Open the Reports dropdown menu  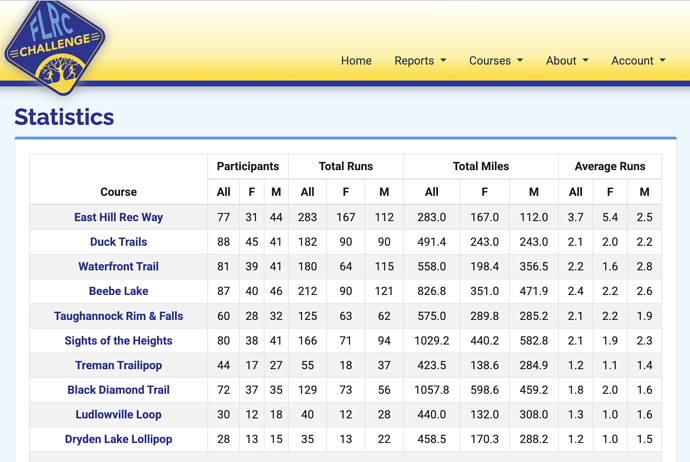pos(420,61)
